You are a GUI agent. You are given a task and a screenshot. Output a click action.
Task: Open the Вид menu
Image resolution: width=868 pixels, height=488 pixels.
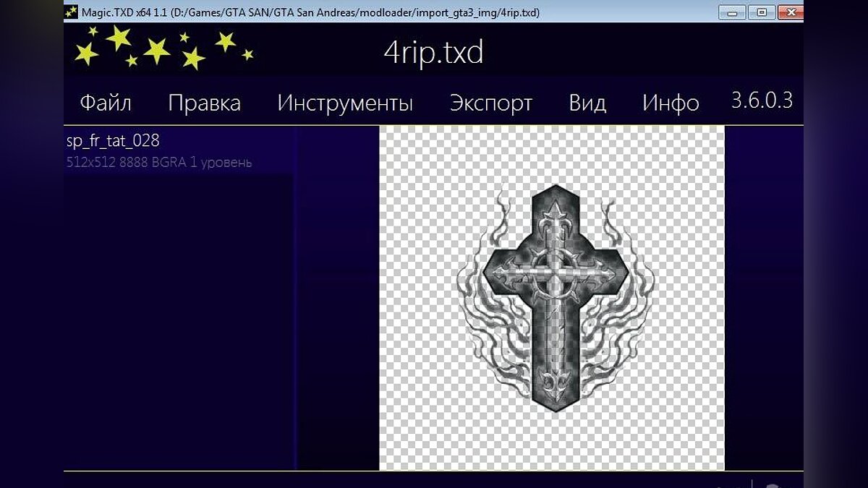tap(587, 103)
